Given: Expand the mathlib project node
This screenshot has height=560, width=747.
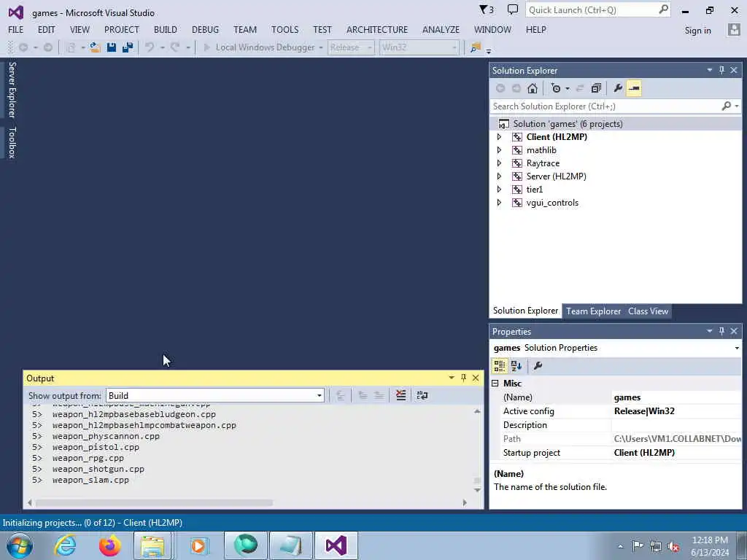Looking at the screenshot, I should (x=499, y=150).
